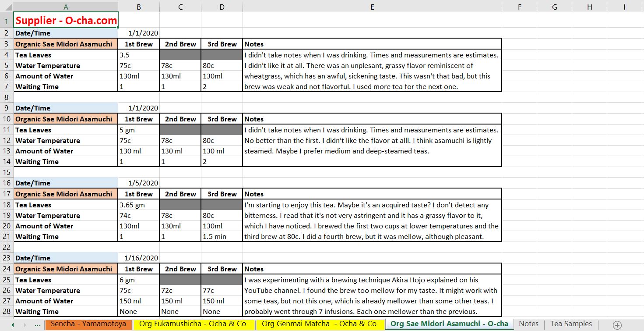Select row 1 header
This screenshot has height=331, width=644.
(x=7, y=20)
